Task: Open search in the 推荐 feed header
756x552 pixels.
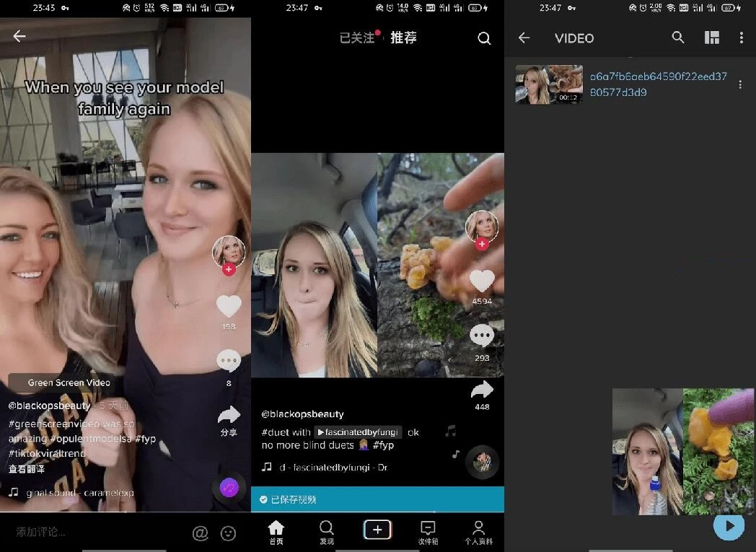Action: 484,38
